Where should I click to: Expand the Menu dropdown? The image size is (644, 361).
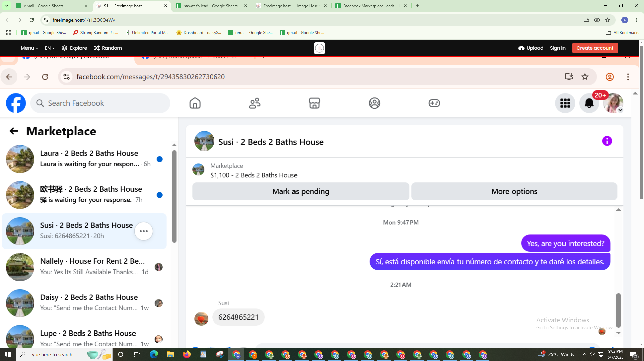29,48
